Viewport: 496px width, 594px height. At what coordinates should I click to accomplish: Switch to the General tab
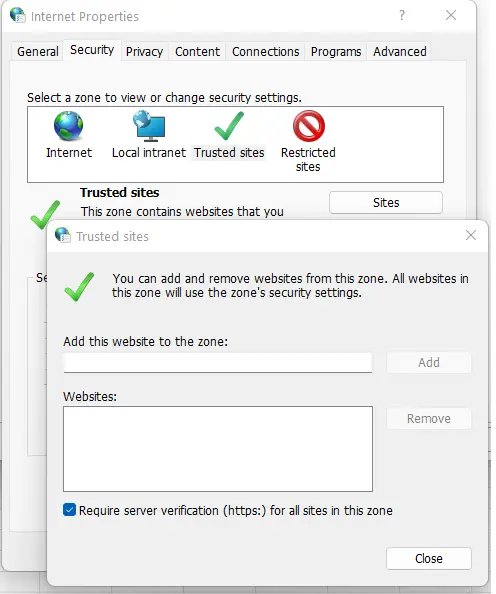pyautogui.click(x=38, y=52)
